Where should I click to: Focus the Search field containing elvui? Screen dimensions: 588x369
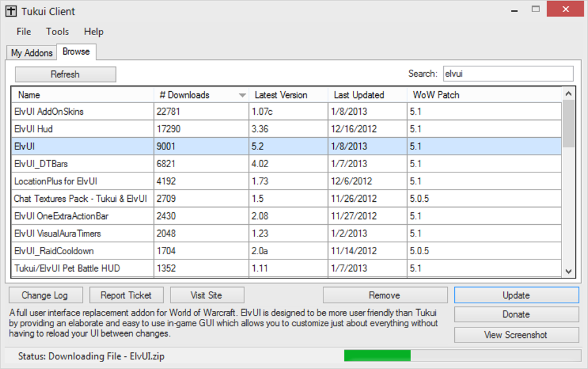508,73
